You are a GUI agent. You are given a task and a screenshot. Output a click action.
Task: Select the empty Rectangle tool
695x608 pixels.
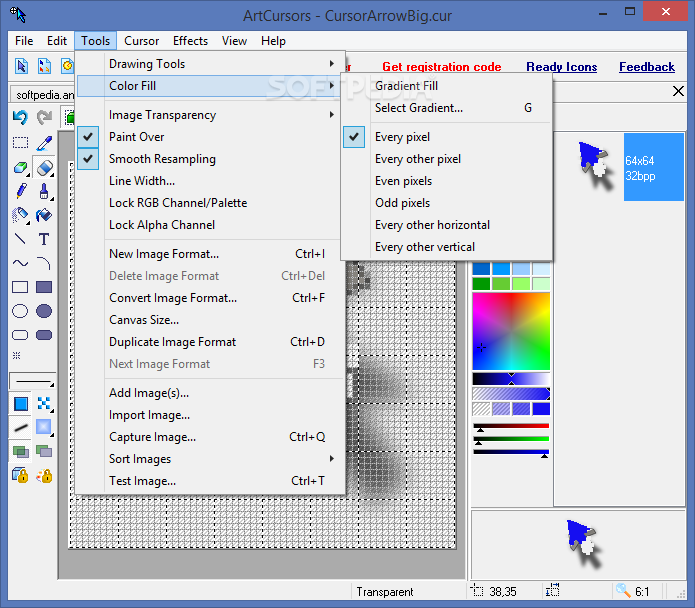(20, 287)
